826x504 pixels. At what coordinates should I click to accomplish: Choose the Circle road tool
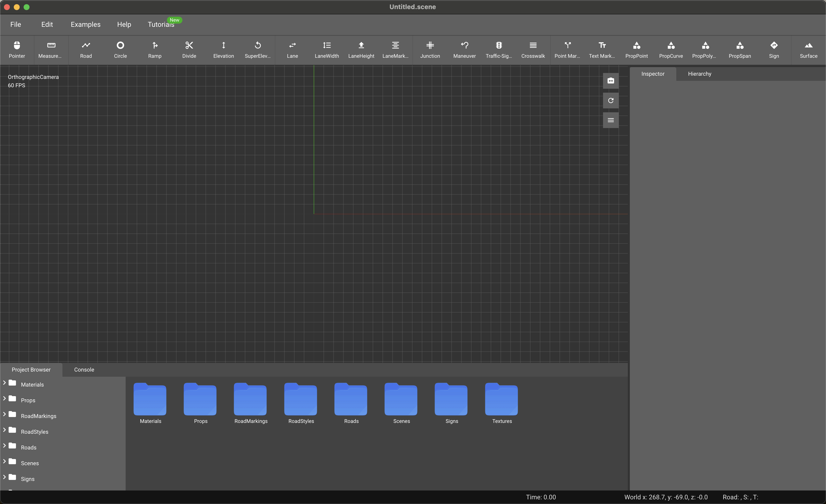coord(120,50)
